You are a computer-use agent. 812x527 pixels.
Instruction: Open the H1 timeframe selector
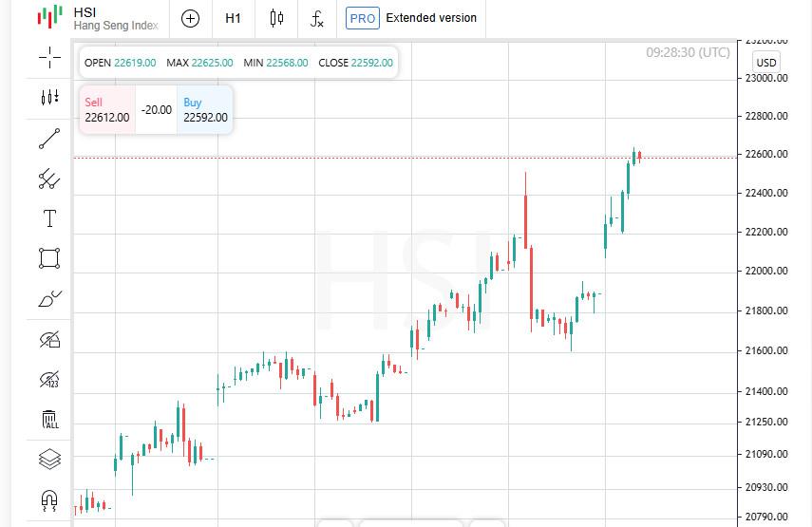[x=233, y=19]
